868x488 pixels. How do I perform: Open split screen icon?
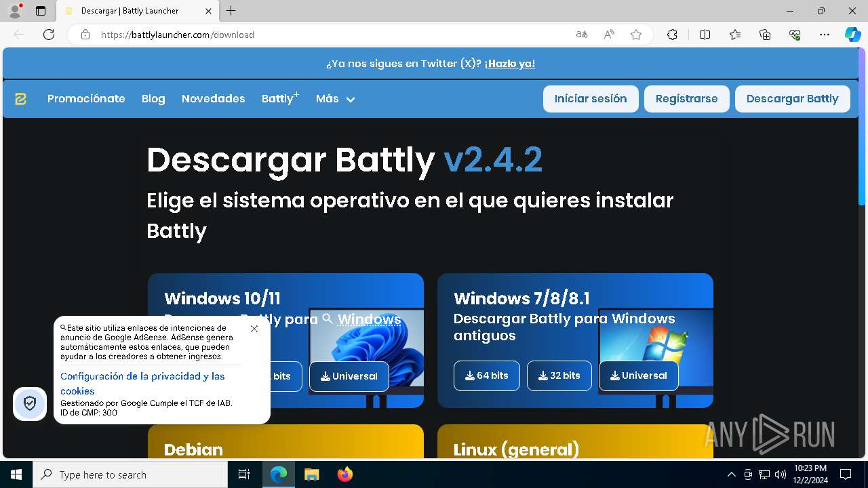705,35
